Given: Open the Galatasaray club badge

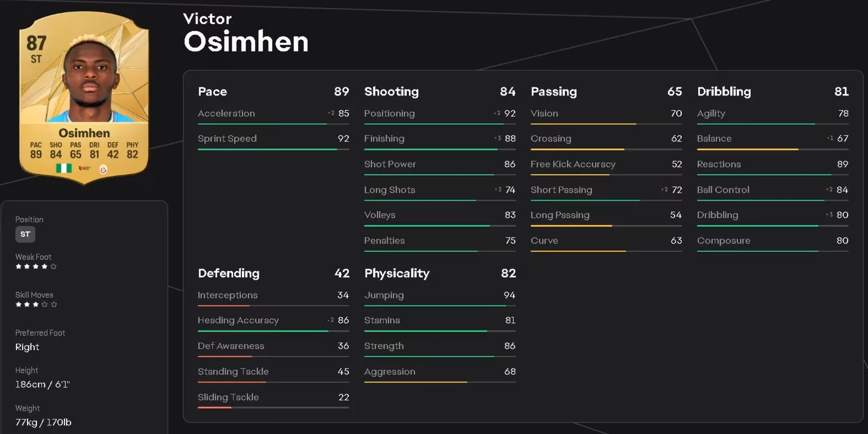Looking at the screenshot, I should tap(104, 169).
